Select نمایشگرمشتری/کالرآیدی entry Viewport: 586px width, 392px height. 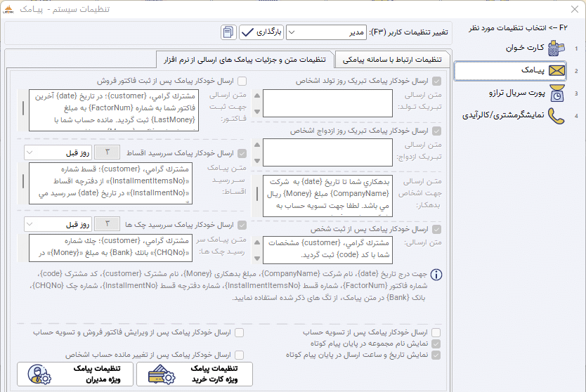[509, 116]
